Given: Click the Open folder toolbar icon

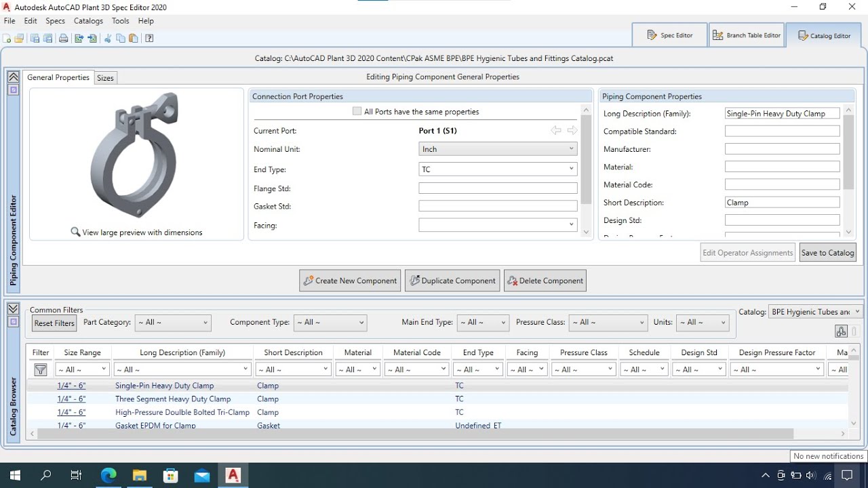Looking at the screenshot, I should coord(19,39).
